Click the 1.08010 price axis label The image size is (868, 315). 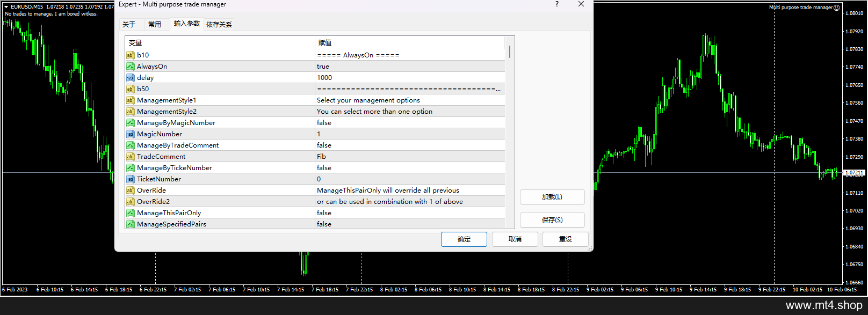[854, 13]
